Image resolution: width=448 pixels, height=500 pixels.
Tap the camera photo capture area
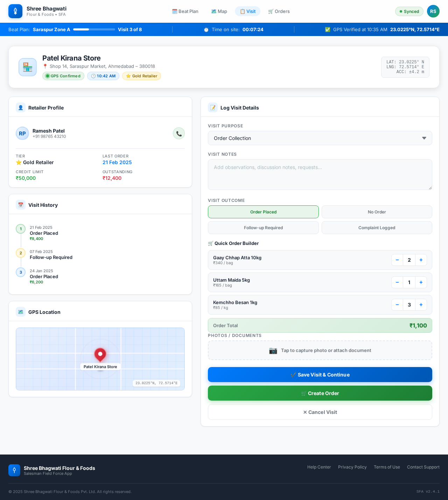pos(320,350)
